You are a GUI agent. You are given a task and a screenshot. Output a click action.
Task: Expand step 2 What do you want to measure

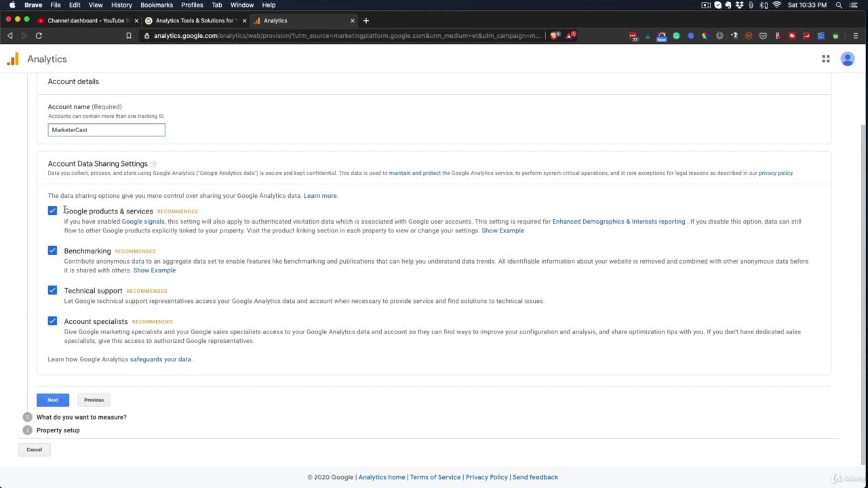[81, 417]
